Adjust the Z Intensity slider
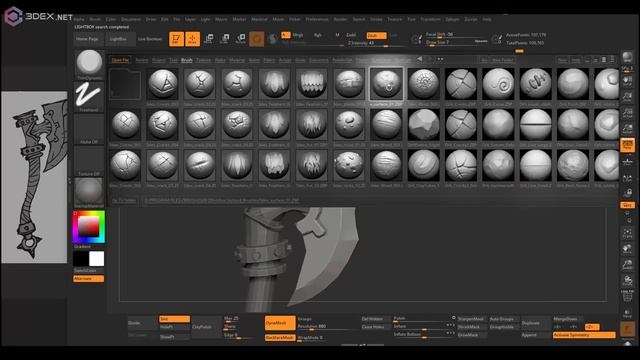The height and width of the screenshot is (360, 640). coord(376,44)
